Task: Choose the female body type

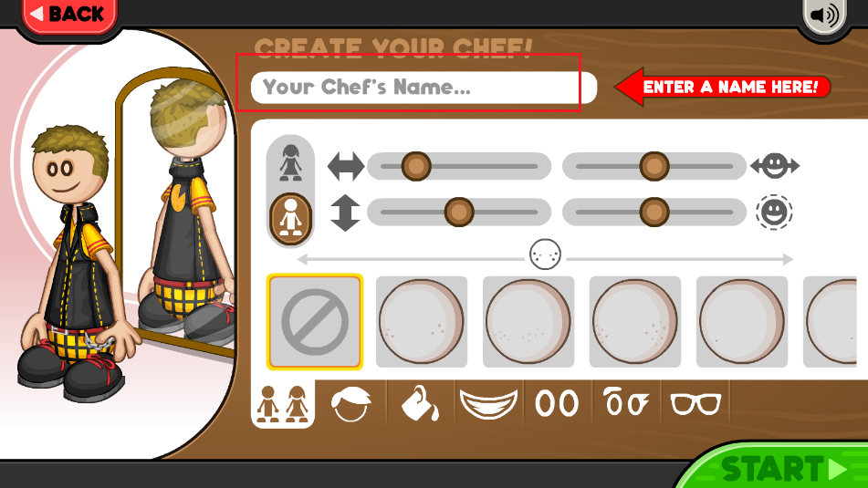Action: tap(290, 162)
